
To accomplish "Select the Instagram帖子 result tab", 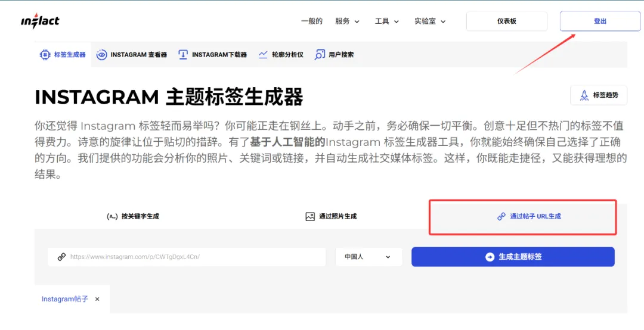I will pos(65,299).
